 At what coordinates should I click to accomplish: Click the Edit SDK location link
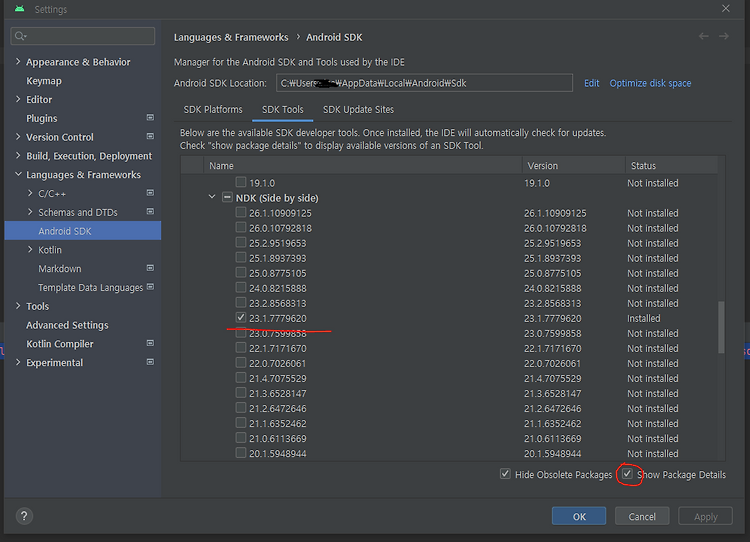coord(591,83)
